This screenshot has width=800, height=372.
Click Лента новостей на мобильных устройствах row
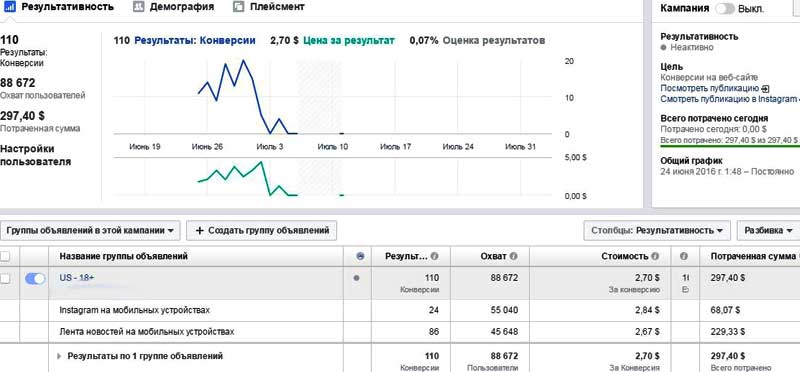pos(147,332)
